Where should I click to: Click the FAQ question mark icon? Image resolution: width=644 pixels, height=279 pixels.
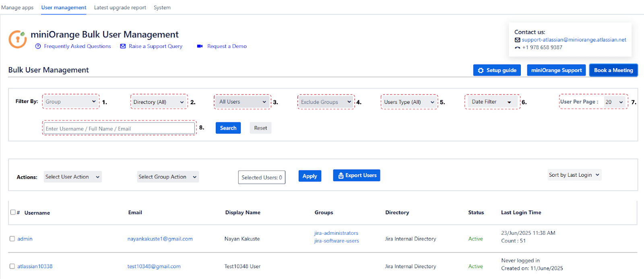[38, 46]
